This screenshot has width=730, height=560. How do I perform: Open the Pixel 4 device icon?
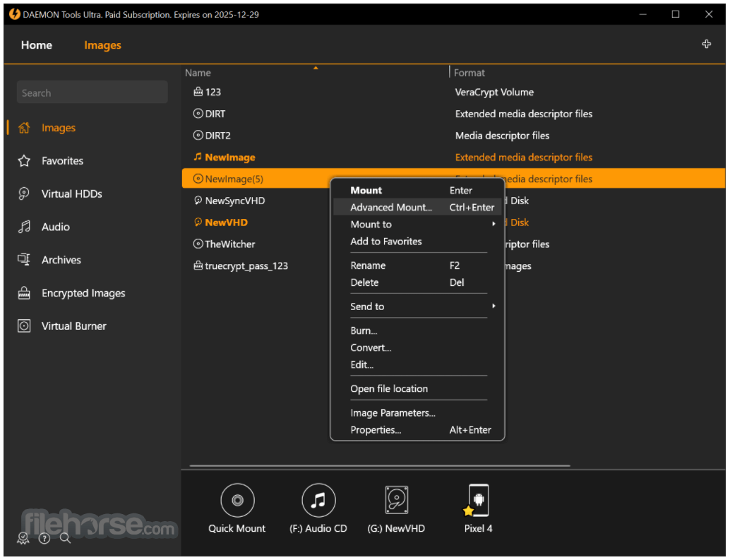(x=477, y=501)
